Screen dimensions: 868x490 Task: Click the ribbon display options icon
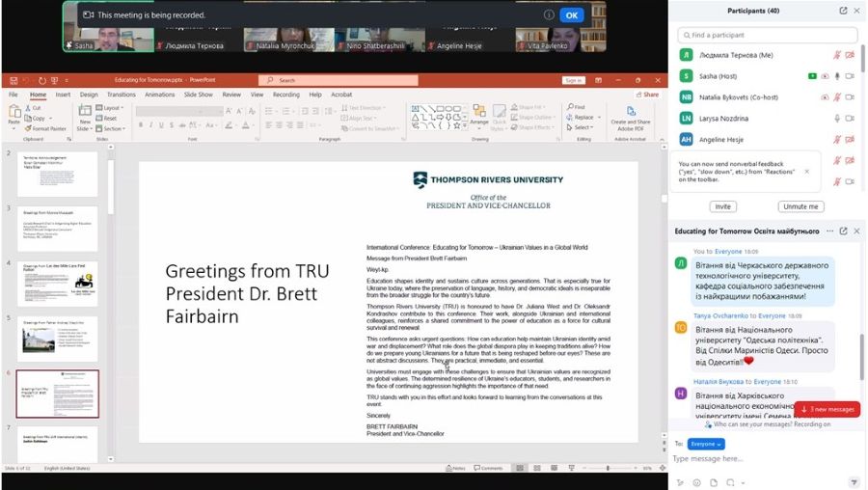598,80
